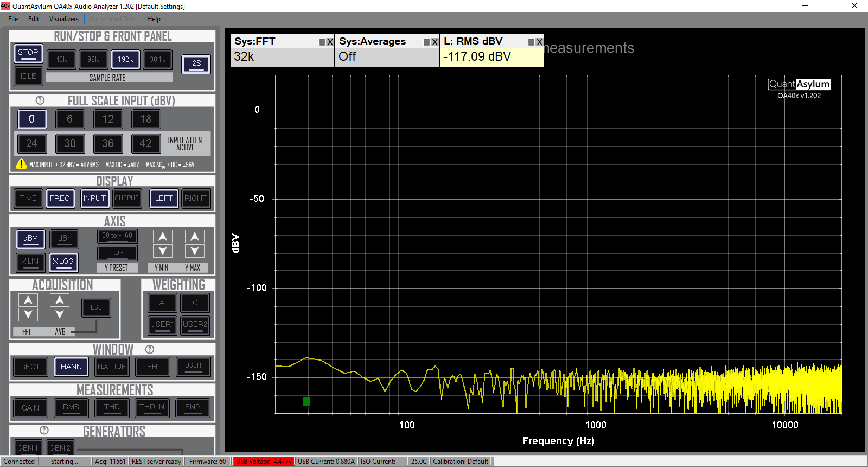868x467 pixels.
Task: Enable the THD+N measurement
Action: tap(152, 408)
